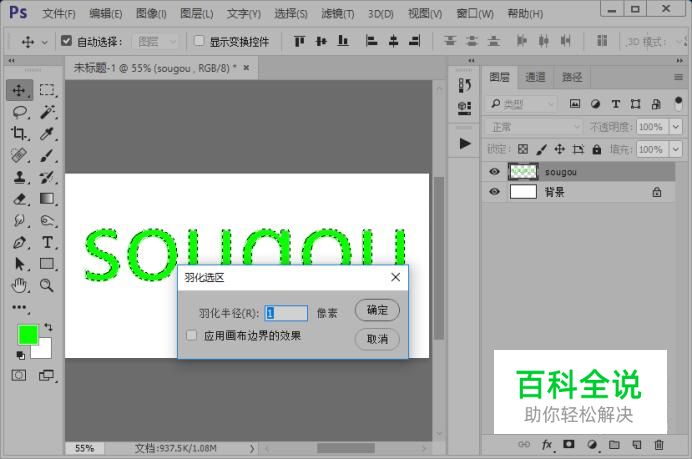
Task: Toggle lock transparent pixels
Action: [523, 149]
